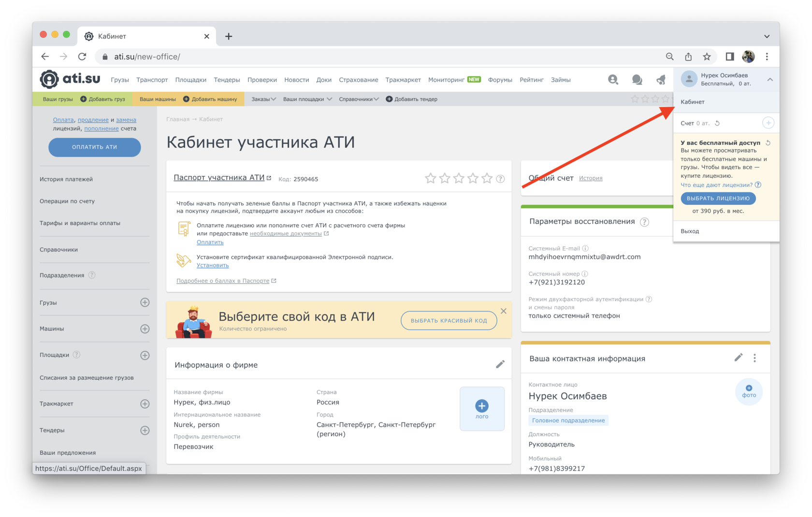The width and height of the screenshot is (812, 517).
Task: Show info icon for Системный номер
Action: [x=584, y=273]
